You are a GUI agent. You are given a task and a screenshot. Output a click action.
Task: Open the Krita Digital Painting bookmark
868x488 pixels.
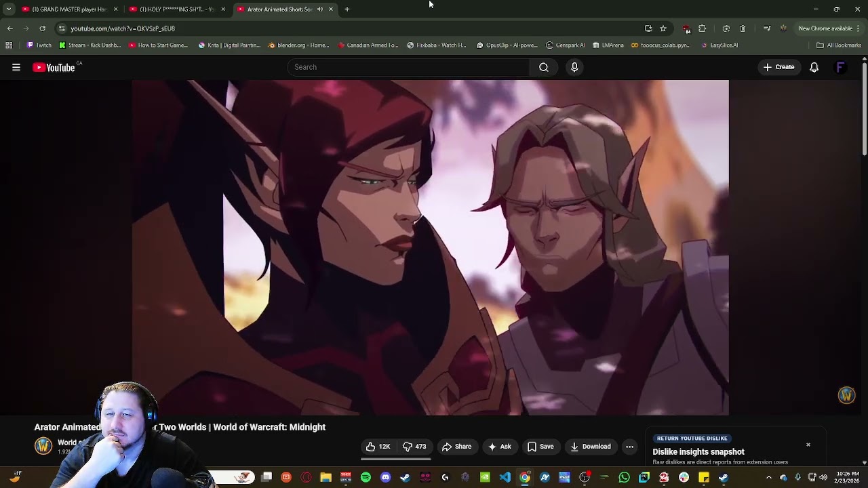click(x=229, y=45)
